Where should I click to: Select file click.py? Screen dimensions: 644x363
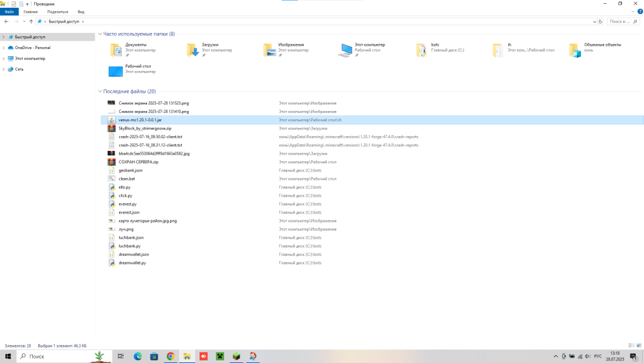(x=126, y=195)
